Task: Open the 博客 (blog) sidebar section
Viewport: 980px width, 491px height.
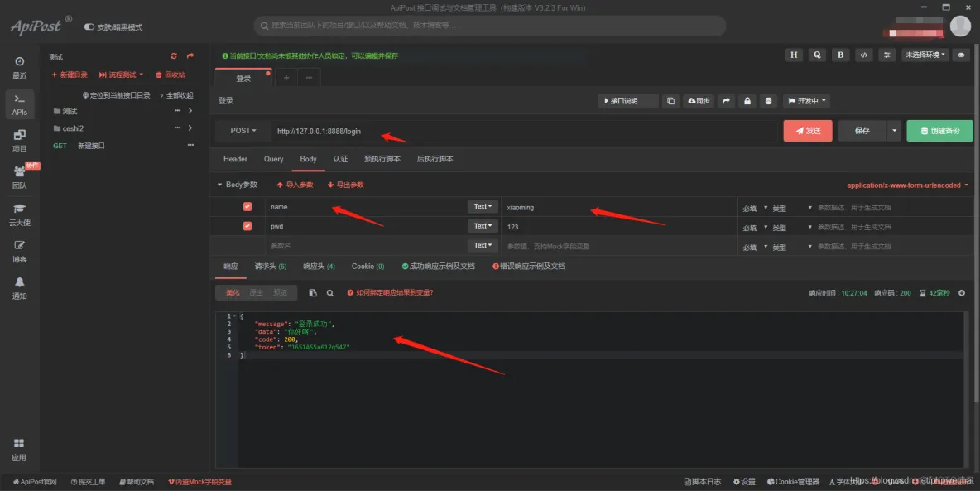Action: 19,252
